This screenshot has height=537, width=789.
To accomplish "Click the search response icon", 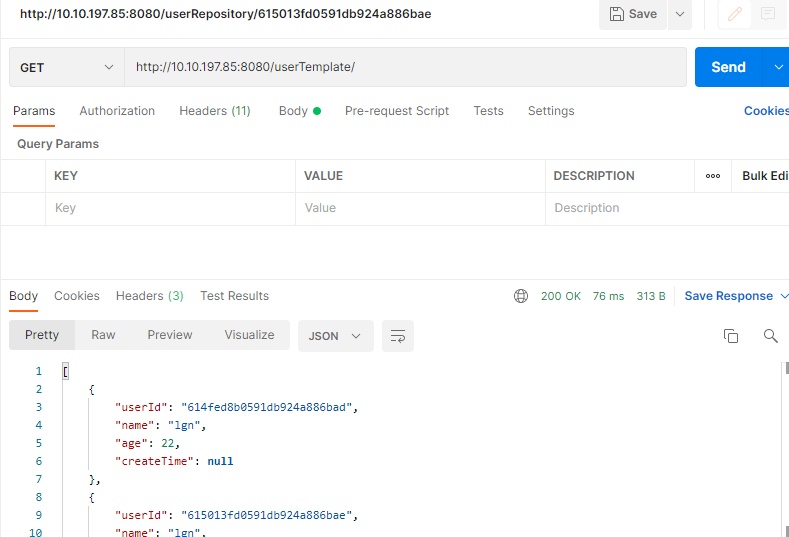I will (770, 336).
